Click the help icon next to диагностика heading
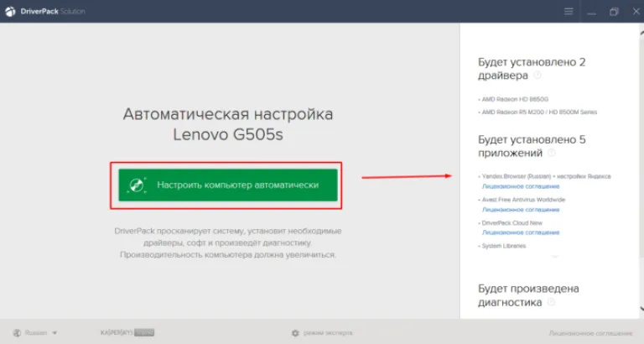Viewport: 644px width, 344px height. [x=551, y=302]
